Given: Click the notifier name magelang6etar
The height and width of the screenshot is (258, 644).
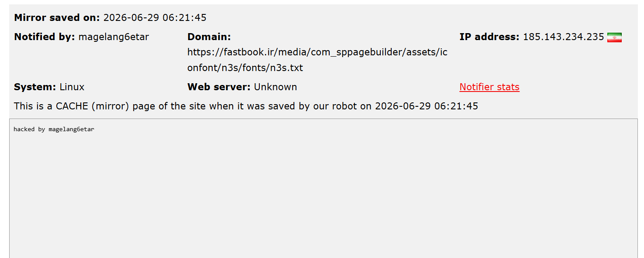Looking at the screenshot, I should click(114, 37).
